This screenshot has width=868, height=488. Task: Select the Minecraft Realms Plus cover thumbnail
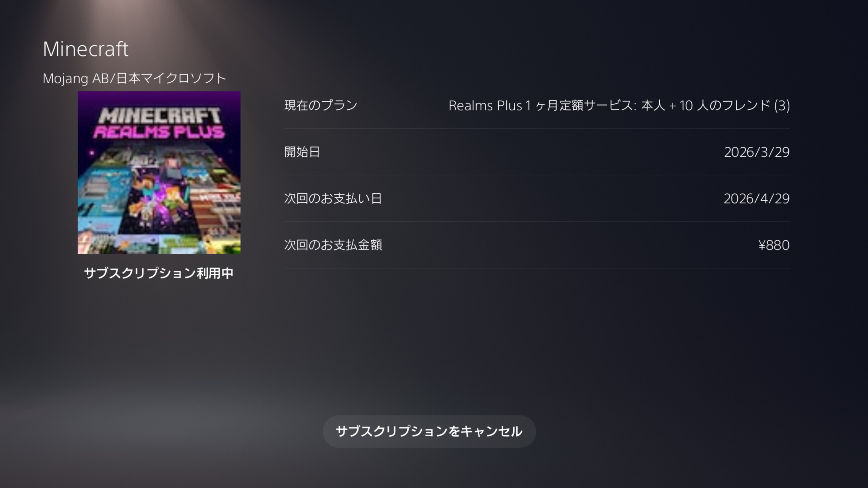pyautogui.click(x=159, y=172)
